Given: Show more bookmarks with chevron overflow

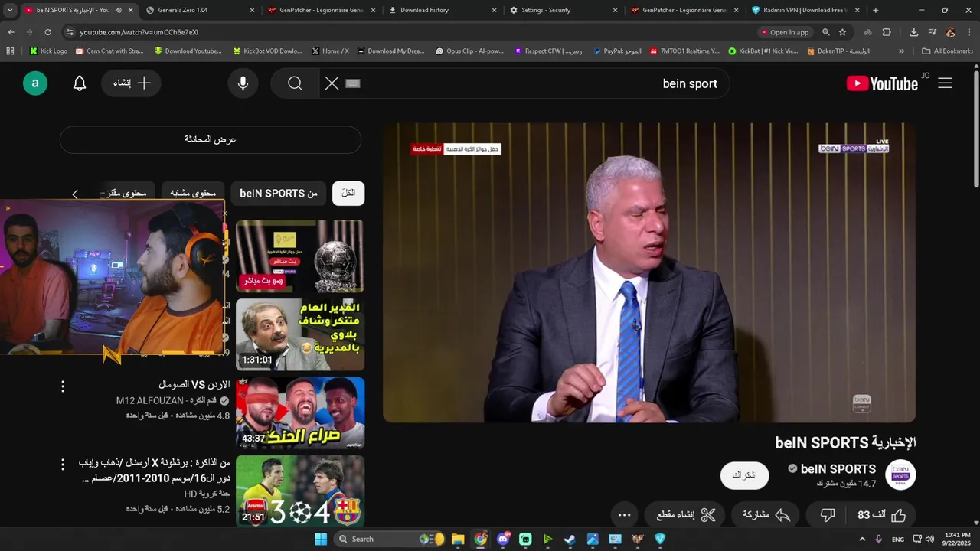Looking at the screenshot, I should [901, 51].
